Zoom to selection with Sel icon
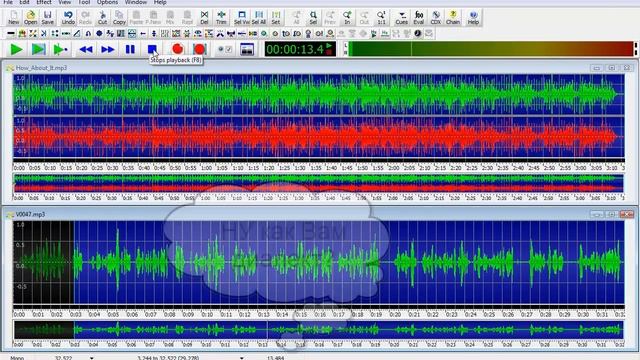The width and height of the screenshot is (640, 360). point(313,17)
